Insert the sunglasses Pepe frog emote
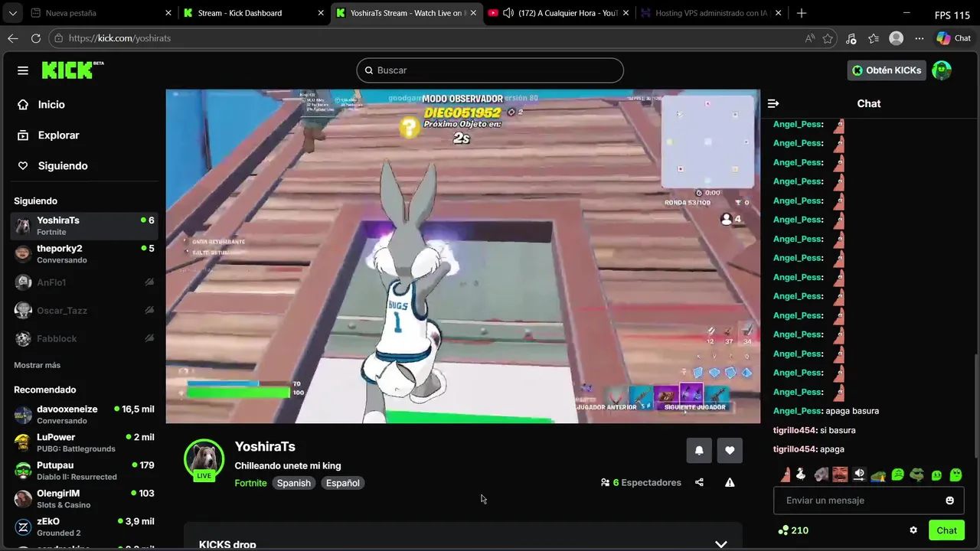 [x=917, y=474]
